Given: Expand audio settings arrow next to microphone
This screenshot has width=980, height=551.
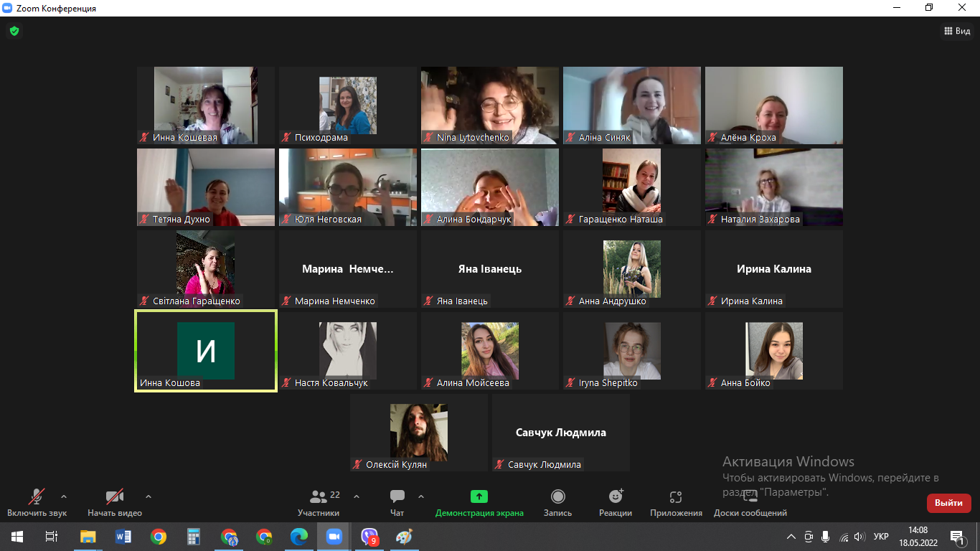Looking at the screenshot, I should (x=64, y=496).
